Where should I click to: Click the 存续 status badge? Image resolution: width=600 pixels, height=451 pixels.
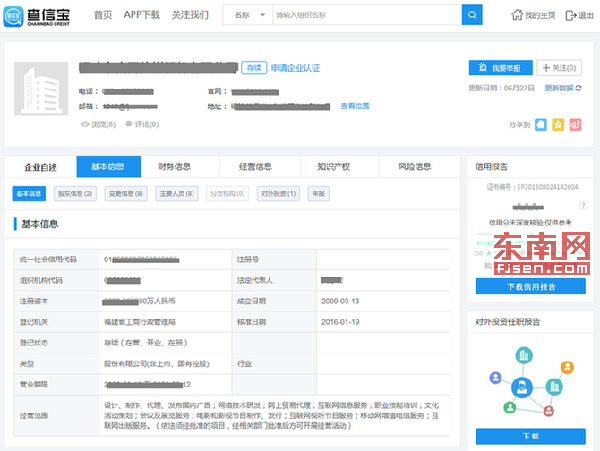point(254,68)
